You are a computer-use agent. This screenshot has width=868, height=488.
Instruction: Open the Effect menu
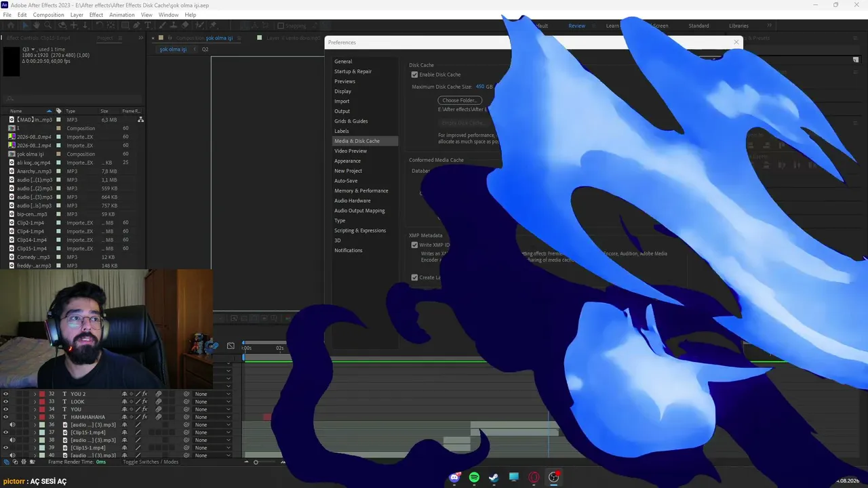coord(96,15)
